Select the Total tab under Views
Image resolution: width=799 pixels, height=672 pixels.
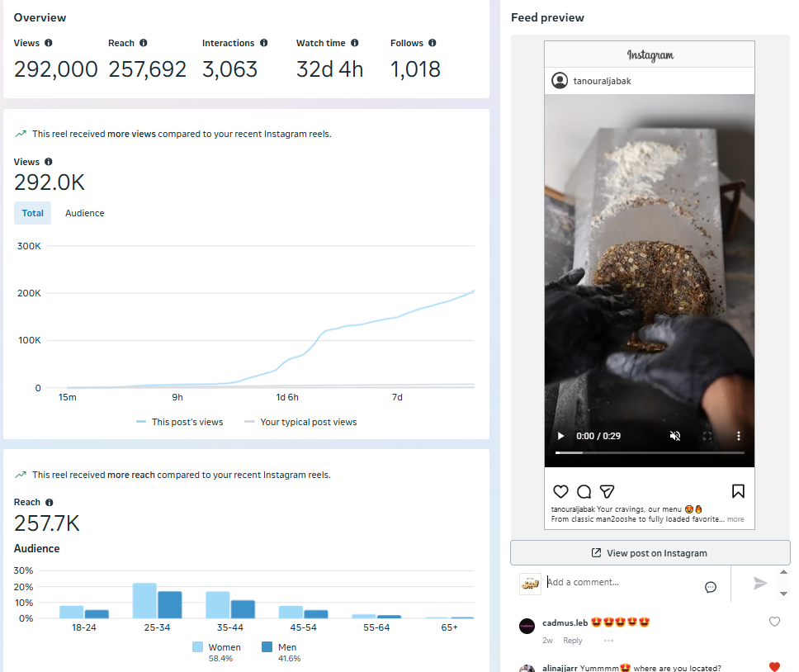coord(33,213)
